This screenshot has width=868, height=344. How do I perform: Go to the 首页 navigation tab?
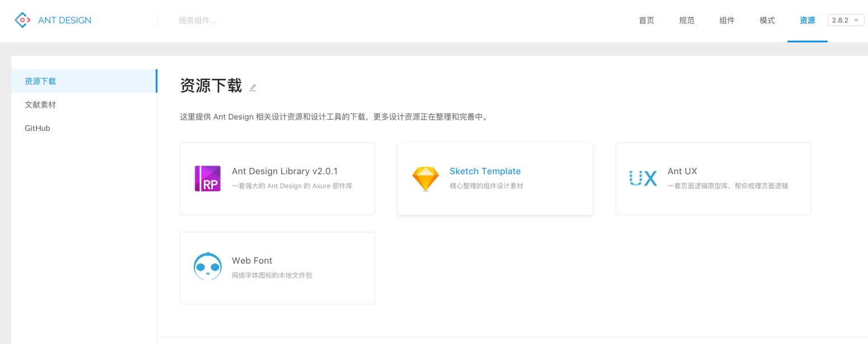pos(646,20)
